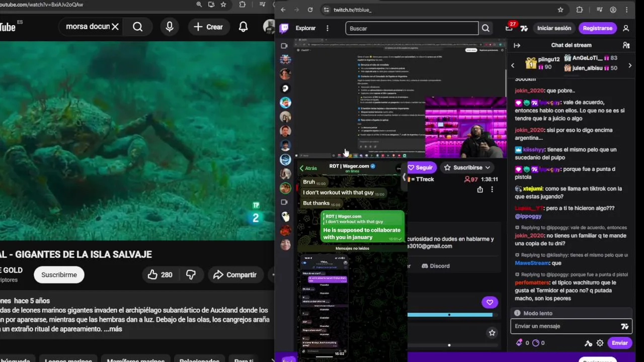Click the followed channels camera icon in Twitch sidebar
The width and height of the screenshot is (644, 362).
pyautogui.click(x=284, y=46)
